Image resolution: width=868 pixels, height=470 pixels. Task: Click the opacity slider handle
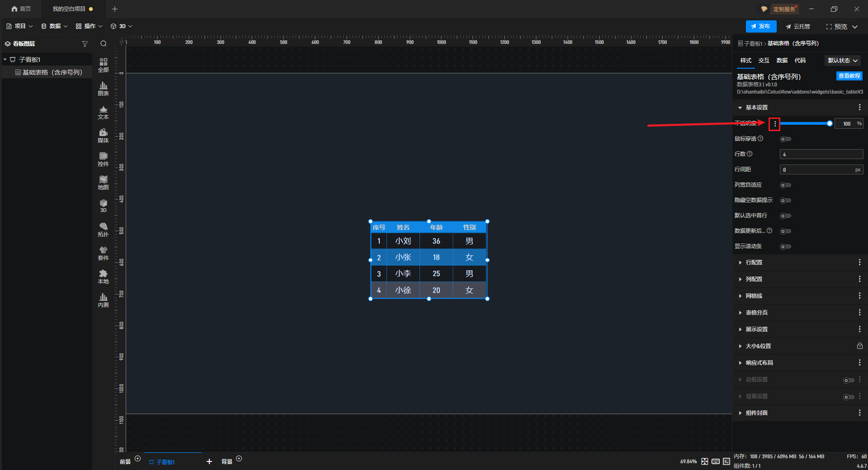tap(830, 123)
